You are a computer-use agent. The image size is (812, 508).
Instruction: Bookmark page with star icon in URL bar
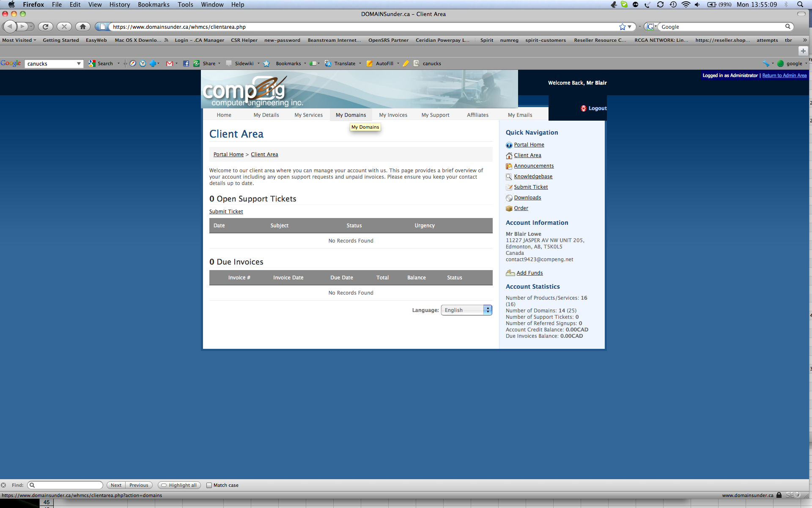click(623, 27)
